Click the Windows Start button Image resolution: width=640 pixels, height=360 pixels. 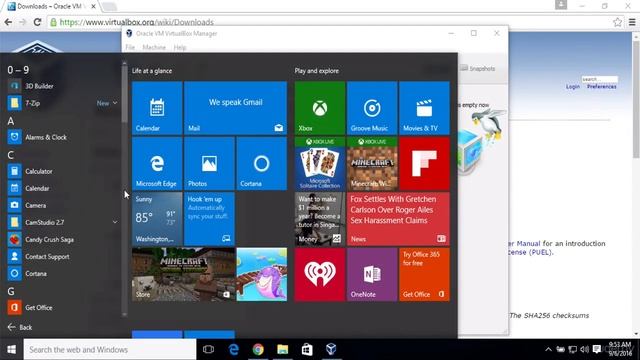[x=11, y=349]
